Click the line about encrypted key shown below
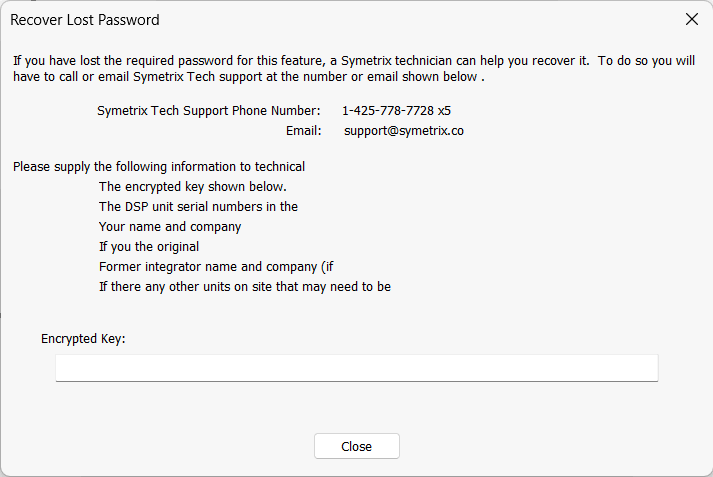This screenshot has width=713, height=477. [193, 187]
